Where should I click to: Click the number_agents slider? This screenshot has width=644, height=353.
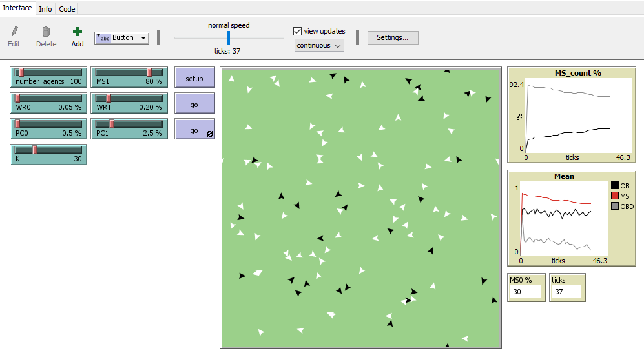[x=48, y=77]
